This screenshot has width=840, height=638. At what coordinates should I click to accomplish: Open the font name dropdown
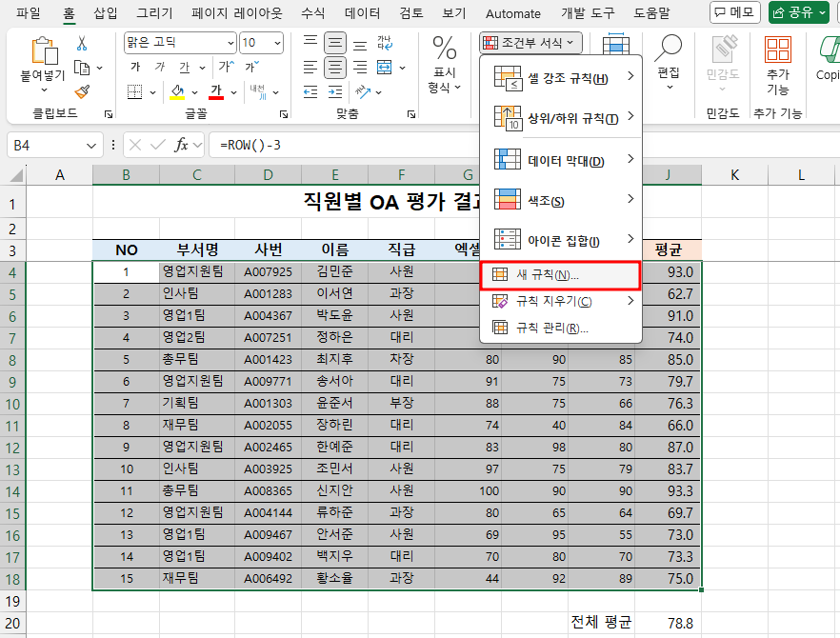pos(230,43)
